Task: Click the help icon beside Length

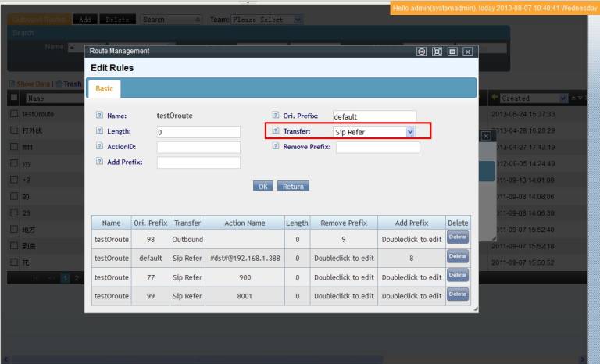Action: 99,132
